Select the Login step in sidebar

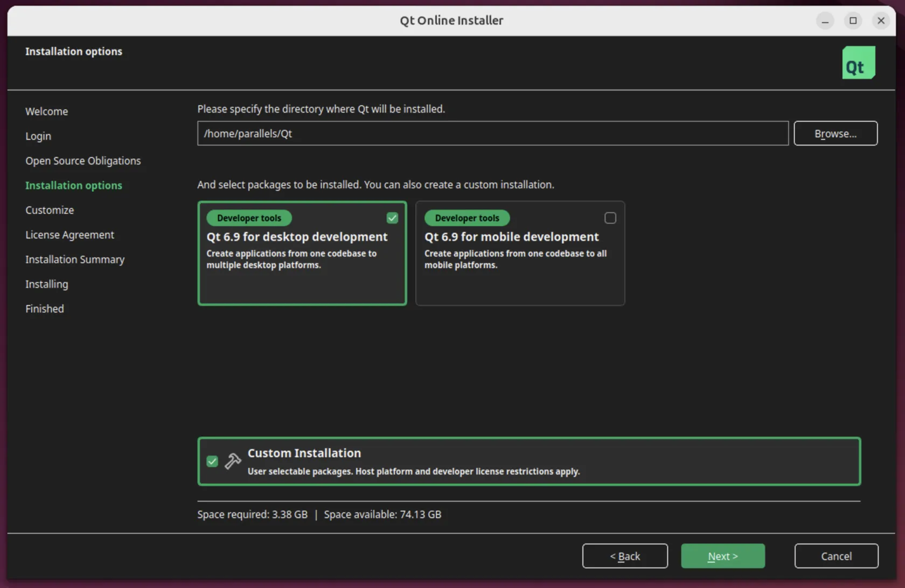point(38,136)
